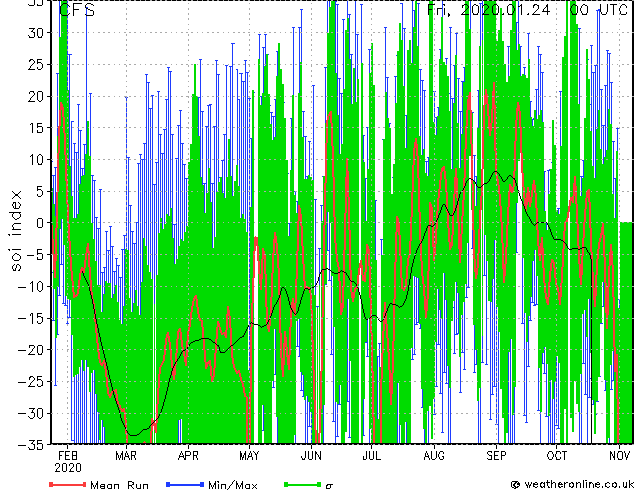The height and width of the screenshot is (490, 634).
Task: Click the 25 y-axis value
Action: (35, 64)
